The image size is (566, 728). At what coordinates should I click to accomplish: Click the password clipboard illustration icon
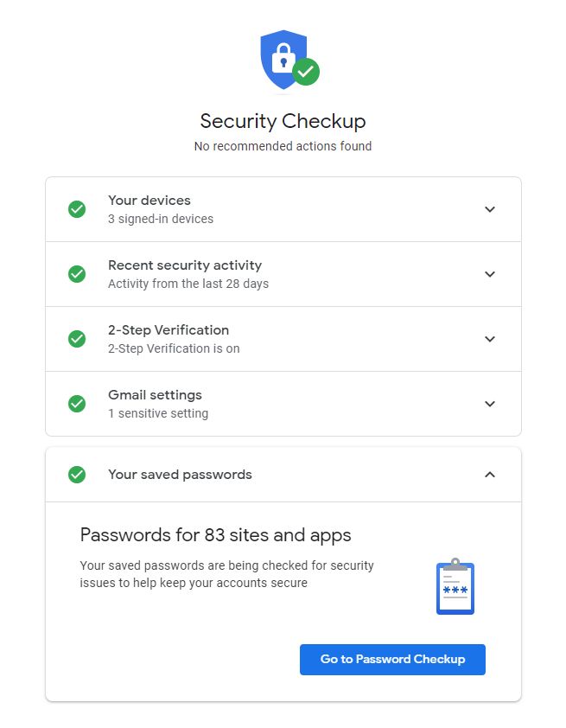tap(455, 587)
